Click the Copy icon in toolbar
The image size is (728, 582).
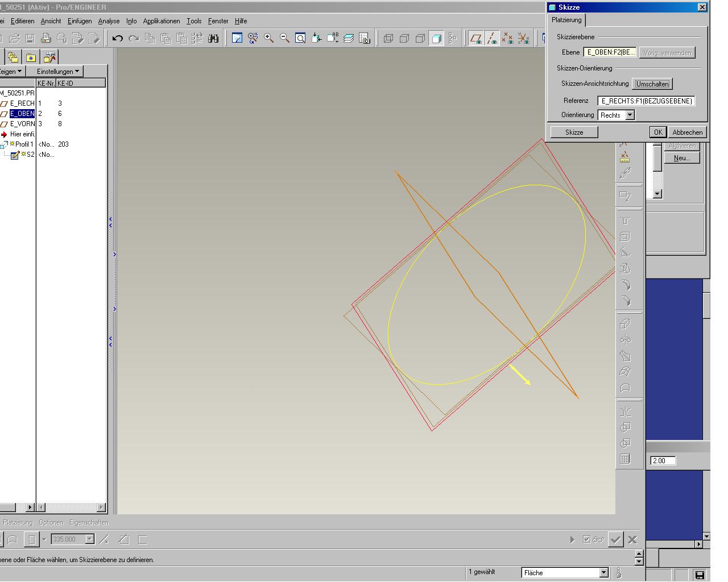[150, 39]
